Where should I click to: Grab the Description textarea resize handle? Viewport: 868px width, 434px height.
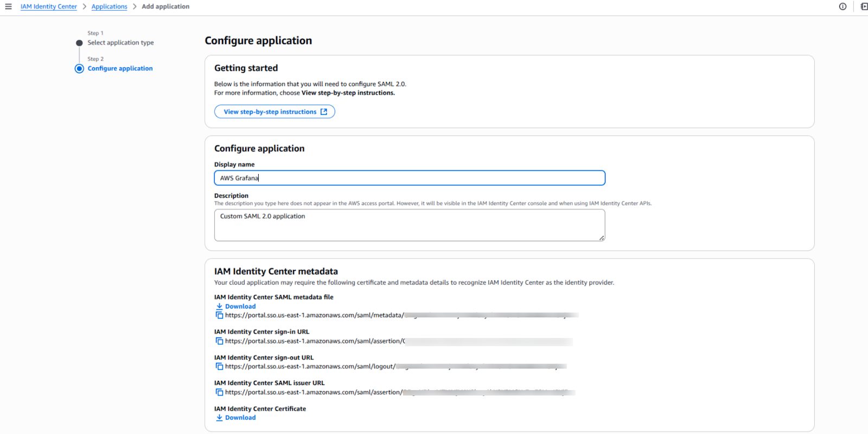[602, 238]
